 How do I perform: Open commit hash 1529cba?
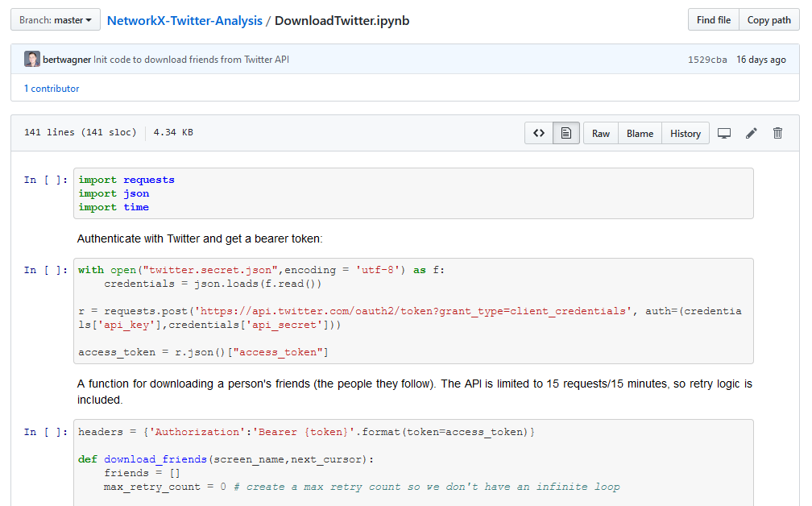(x=707, y=60)
